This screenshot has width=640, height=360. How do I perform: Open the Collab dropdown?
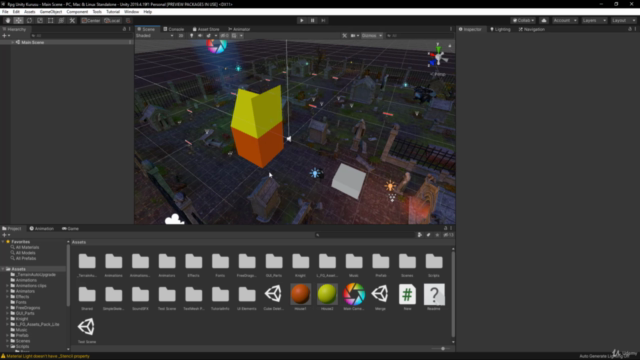pos(523,20)
